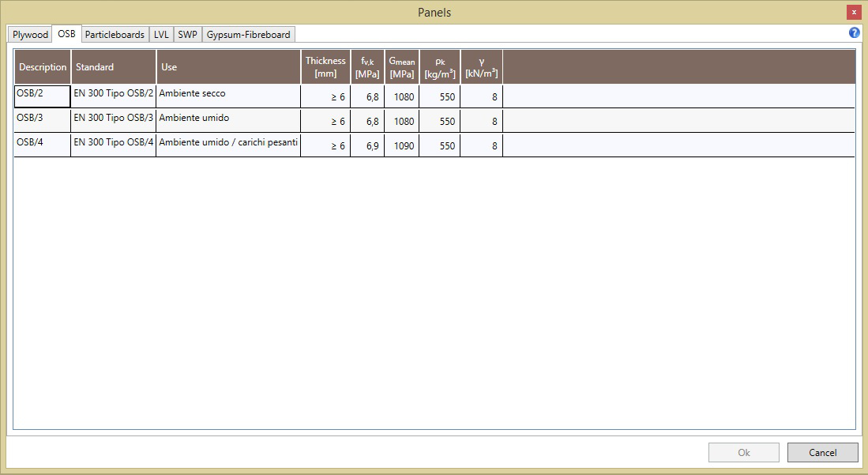Click the EN 300 Tipo OSB/3 cell
868x475 pixels.
pos(114,121)
